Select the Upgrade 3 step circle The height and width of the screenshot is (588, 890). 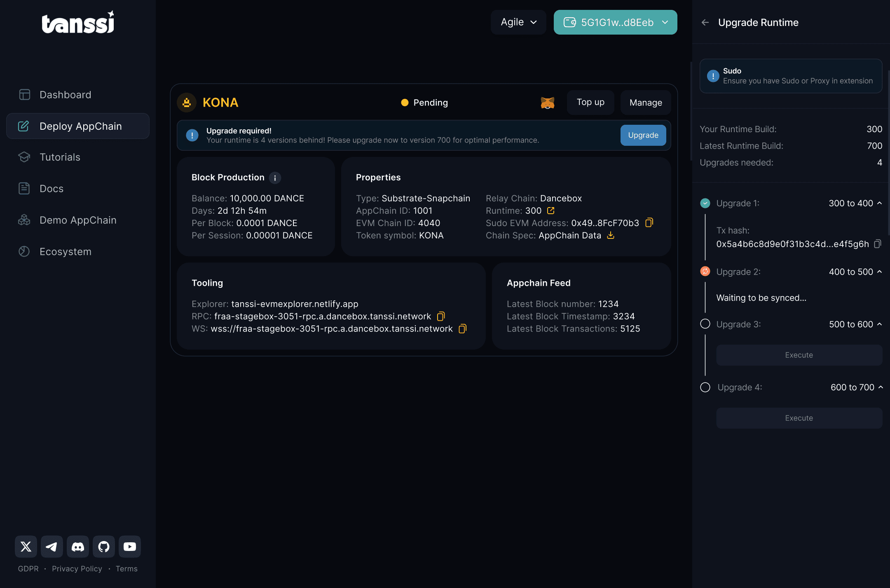(705, 324)
